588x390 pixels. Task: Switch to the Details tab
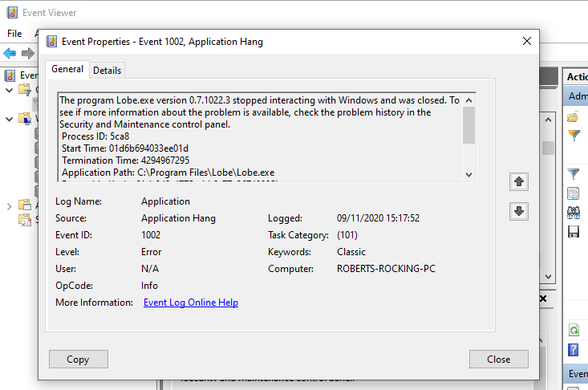point(107,70)
